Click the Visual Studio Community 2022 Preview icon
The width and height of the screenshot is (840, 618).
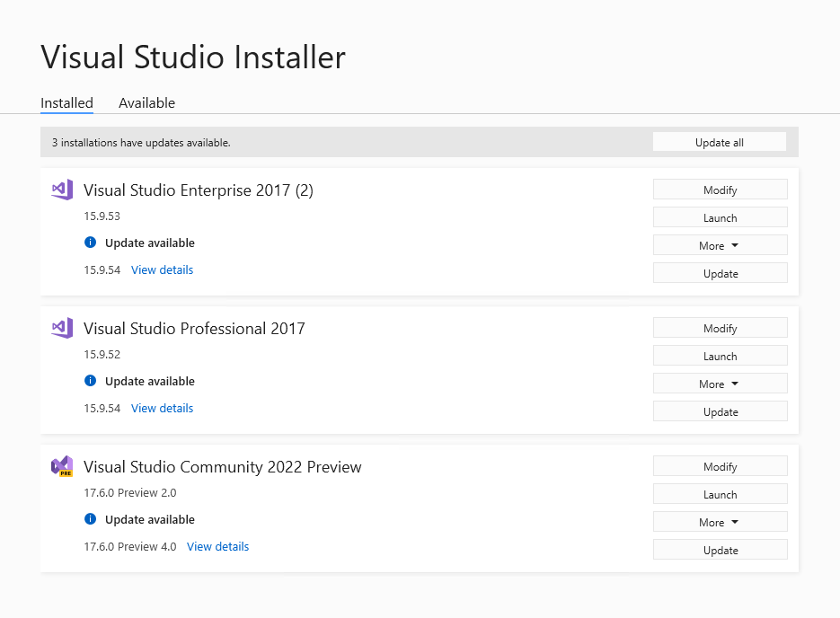62,466
